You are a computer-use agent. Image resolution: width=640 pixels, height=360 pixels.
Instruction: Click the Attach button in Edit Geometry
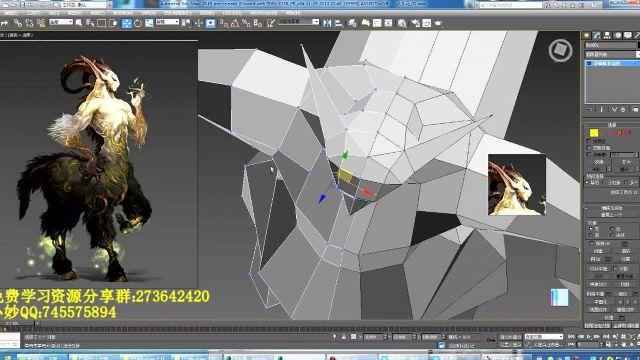(x=595, y=259)
